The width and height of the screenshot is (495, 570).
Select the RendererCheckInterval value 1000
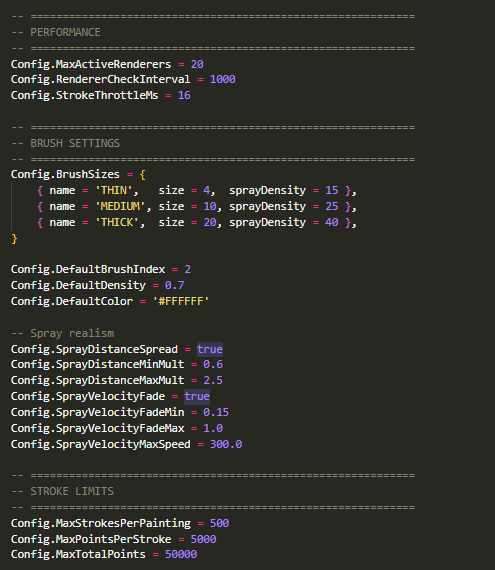tap(222, 79)
